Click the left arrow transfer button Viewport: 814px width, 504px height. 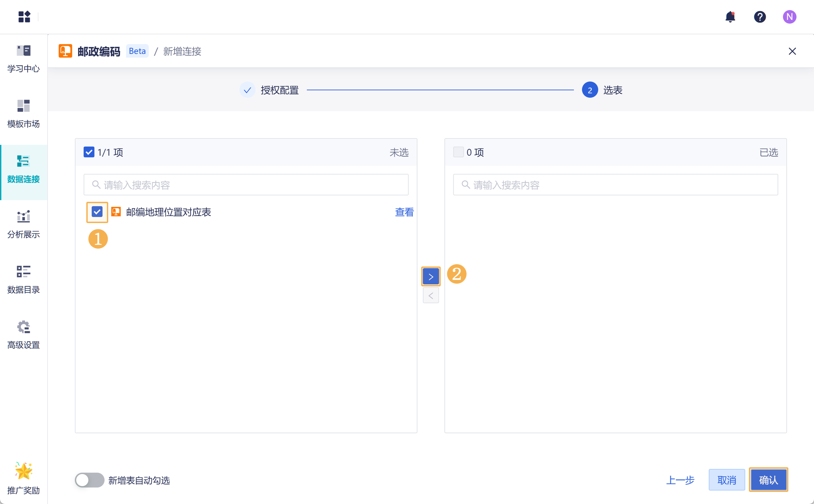tap(431, 295)
